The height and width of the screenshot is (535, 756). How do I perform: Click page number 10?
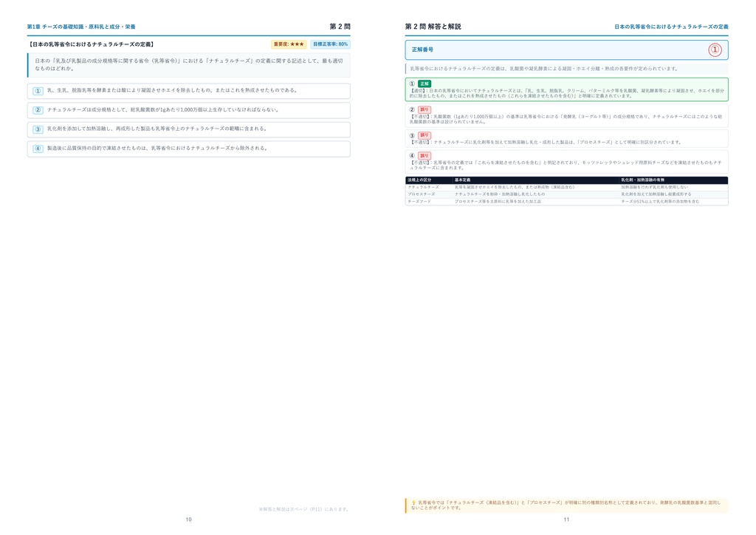click(188, 519)
